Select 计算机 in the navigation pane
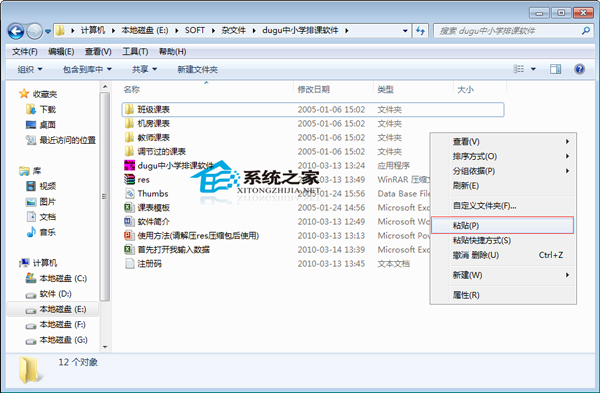 click(38, 263)
